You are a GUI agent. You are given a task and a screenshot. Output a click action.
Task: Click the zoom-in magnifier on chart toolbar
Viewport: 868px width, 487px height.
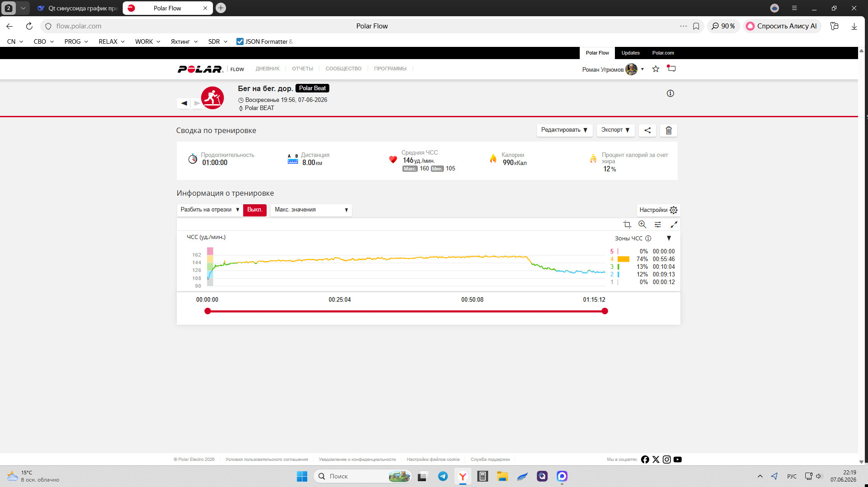pos(642,225)
